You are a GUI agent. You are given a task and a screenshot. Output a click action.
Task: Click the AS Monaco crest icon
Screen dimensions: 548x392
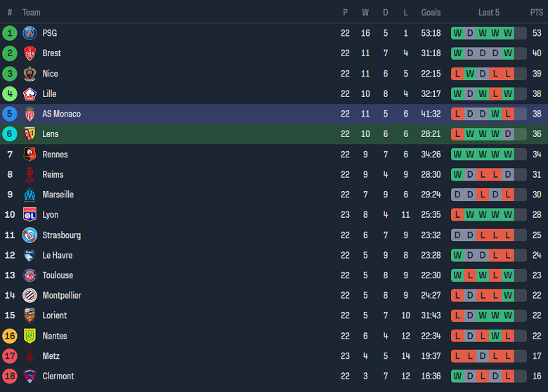pyautogui.click(x=30, y=114)
